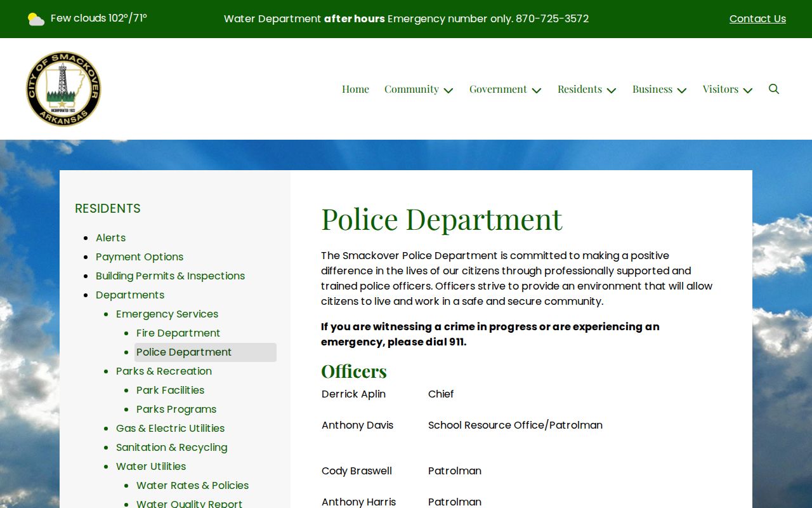The height and width of the screenshot is (508, 812).
Task: Open the Government menu item
Action: click(498, 89)
